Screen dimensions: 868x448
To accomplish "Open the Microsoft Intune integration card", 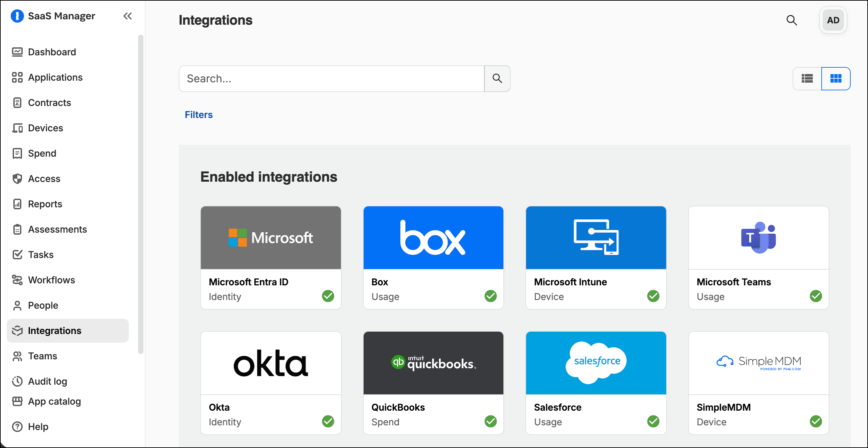I will point(596,257).
